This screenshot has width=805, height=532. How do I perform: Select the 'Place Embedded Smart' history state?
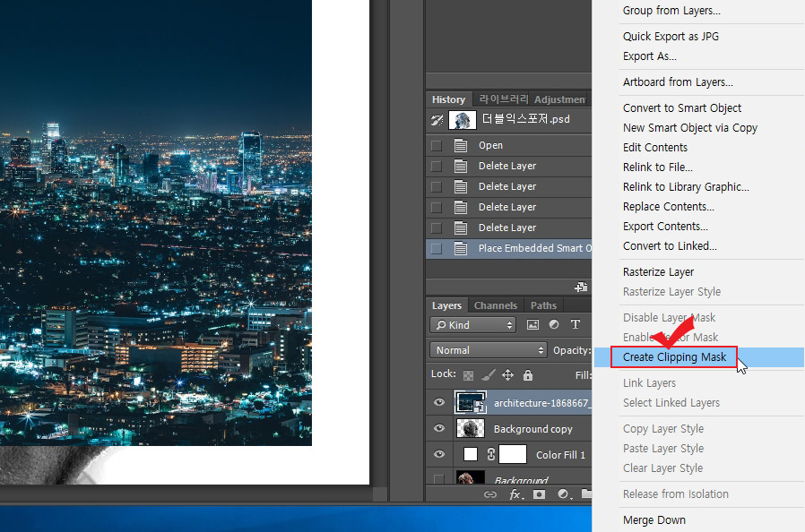508,248
